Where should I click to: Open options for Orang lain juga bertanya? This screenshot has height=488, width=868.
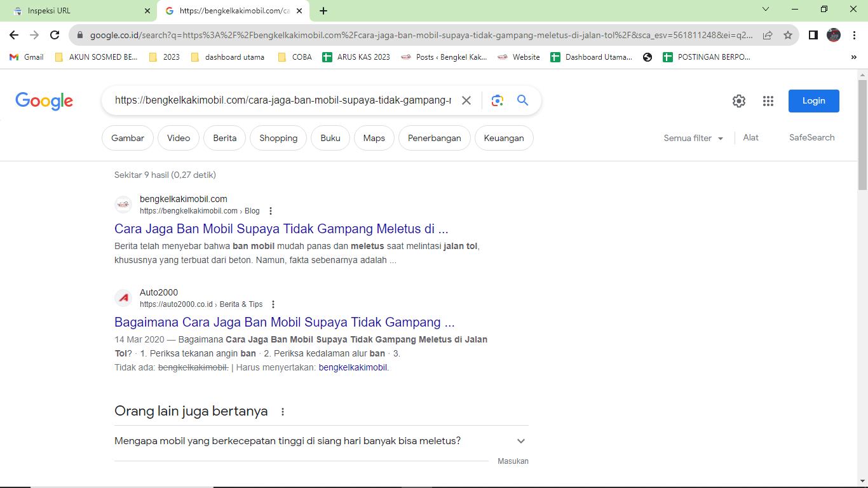(x=283, y=412)
